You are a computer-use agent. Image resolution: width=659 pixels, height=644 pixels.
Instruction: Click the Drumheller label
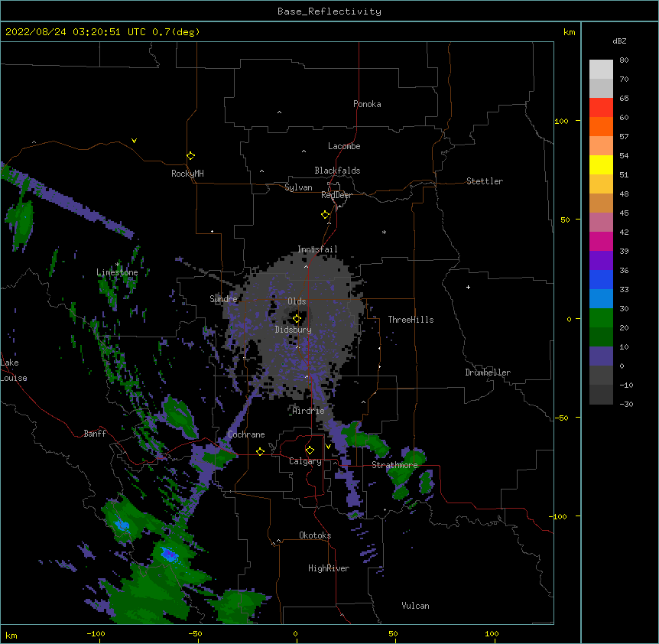coord(488,372)
